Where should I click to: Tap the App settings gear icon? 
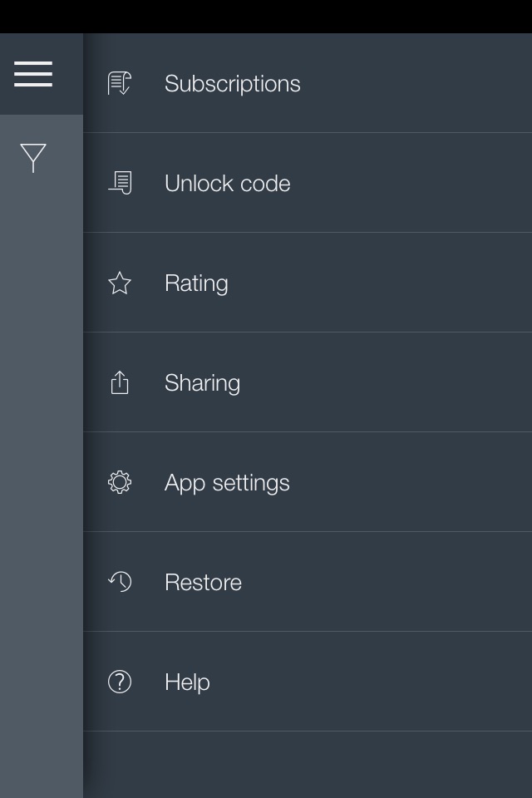click(x=120, y=482)
